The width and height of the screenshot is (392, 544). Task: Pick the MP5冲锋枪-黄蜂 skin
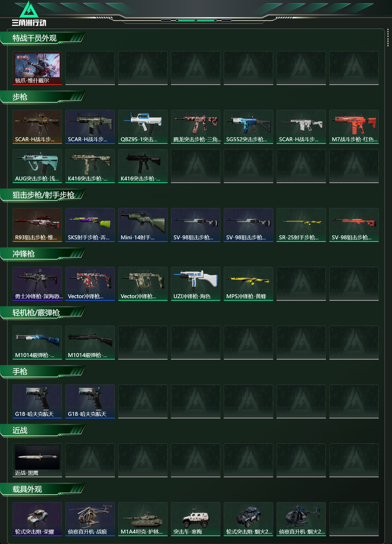pos(248,284)
